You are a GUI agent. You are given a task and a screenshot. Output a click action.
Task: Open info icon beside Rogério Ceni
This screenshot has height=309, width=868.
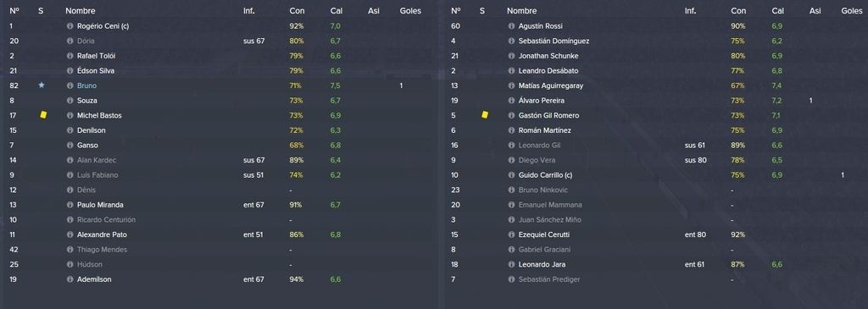[70, 26]
